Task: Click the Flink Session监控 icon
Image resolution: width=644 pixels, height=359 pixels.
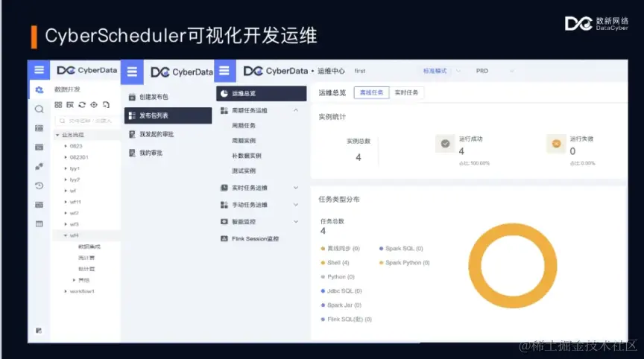Action: pos(224,238)
